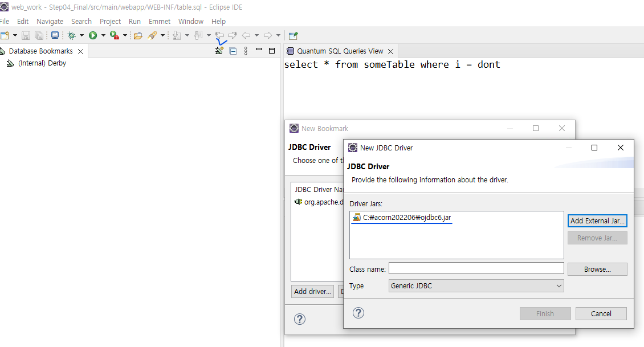Minimize the Database Bookmarks view panel
The width and height of the screenshot is (644, 347).
(x=259, y=49)
